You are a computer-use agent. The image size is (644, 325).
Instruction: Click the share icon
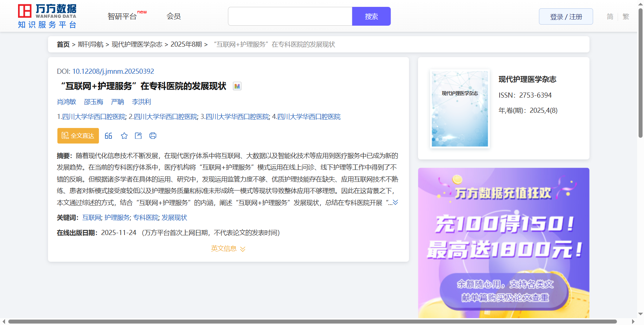coord(138,136)
